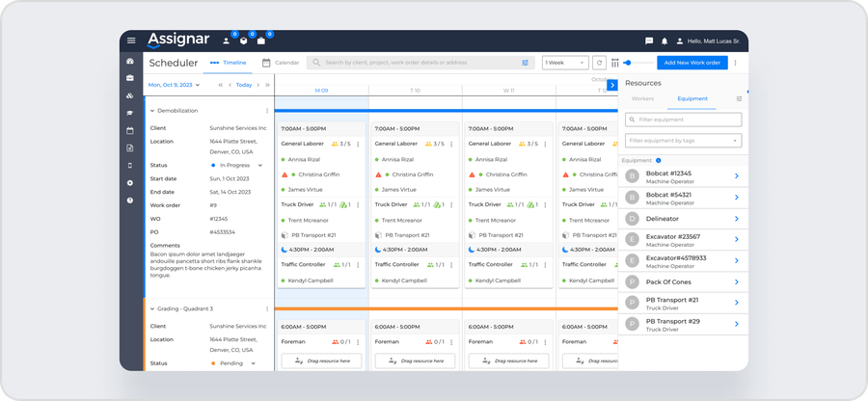Open the document icon in left sidebar

[x=130, y=147]
